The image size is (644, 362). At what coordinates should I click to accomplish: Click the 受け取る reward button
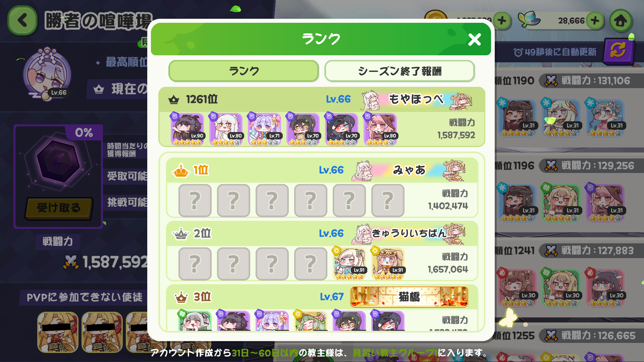coord(59,208)
